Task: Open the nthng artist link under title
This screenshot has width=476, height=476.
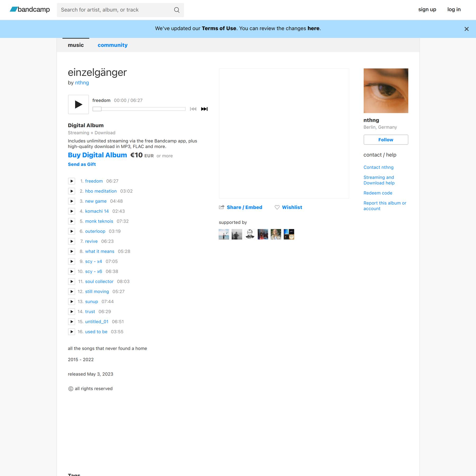Action: 82,83
